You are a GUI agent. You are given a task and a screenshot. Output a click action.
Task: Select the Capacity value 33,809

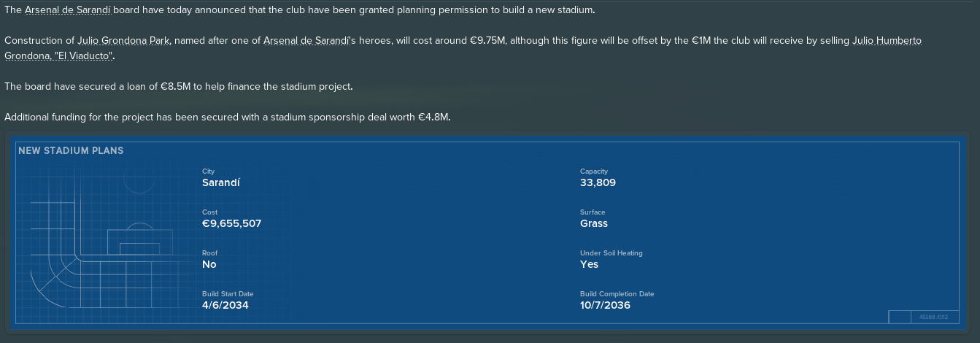pos(598,183)
